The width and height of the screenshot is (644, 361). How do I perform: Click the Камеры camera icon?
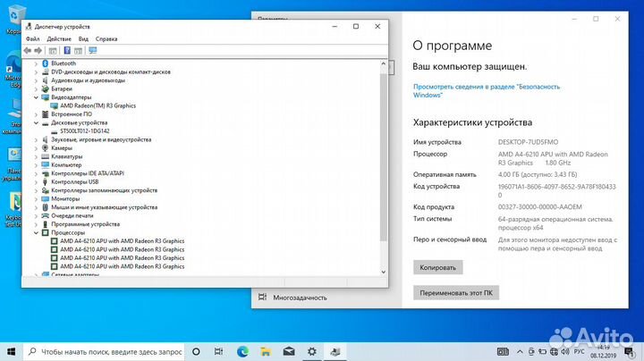point(46,148)
